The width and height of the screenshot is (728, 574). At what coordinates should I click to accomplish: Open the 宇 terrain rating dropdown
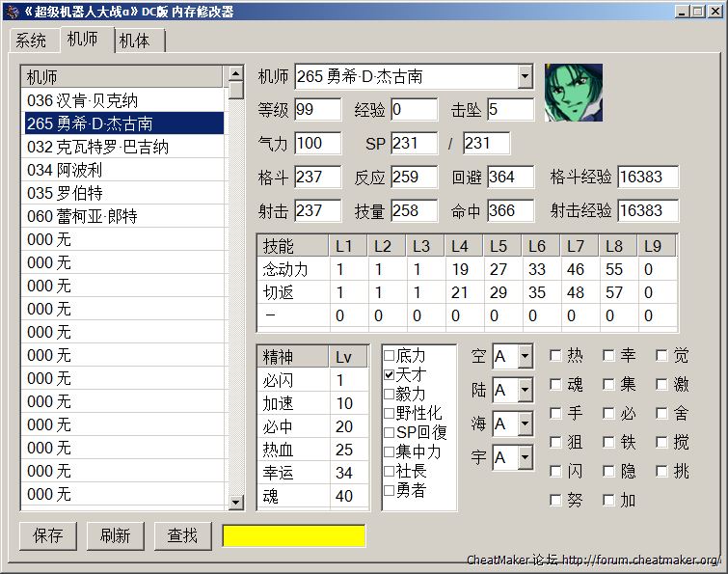tap(525, 457)
